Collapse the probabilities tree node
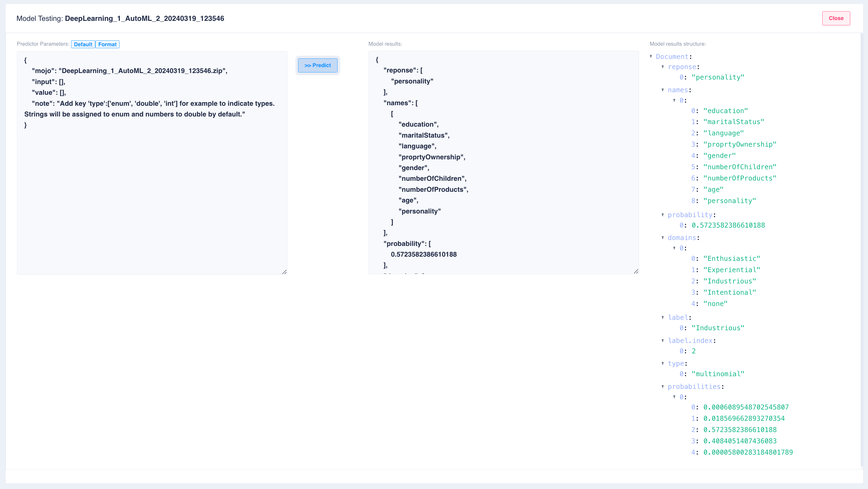 coord(663,387)
